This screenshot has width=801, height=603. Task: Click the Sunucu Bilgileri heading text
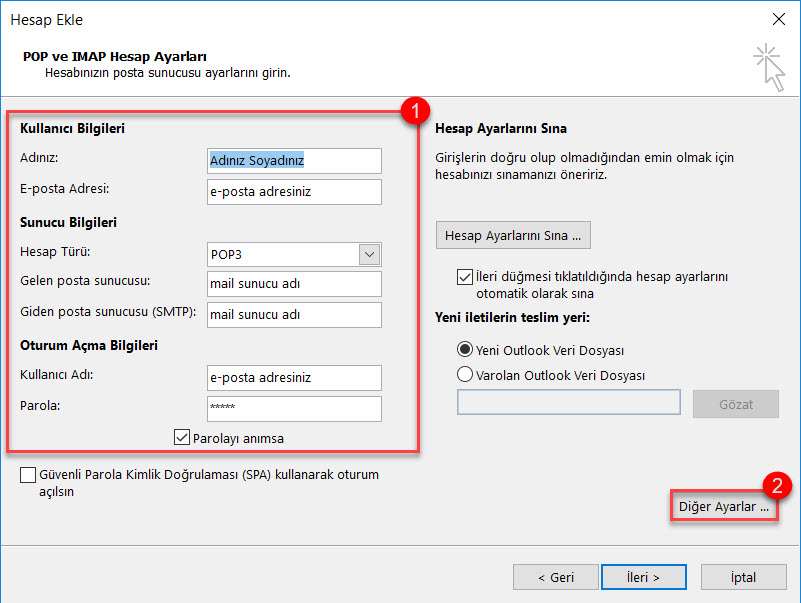point(68,222)
